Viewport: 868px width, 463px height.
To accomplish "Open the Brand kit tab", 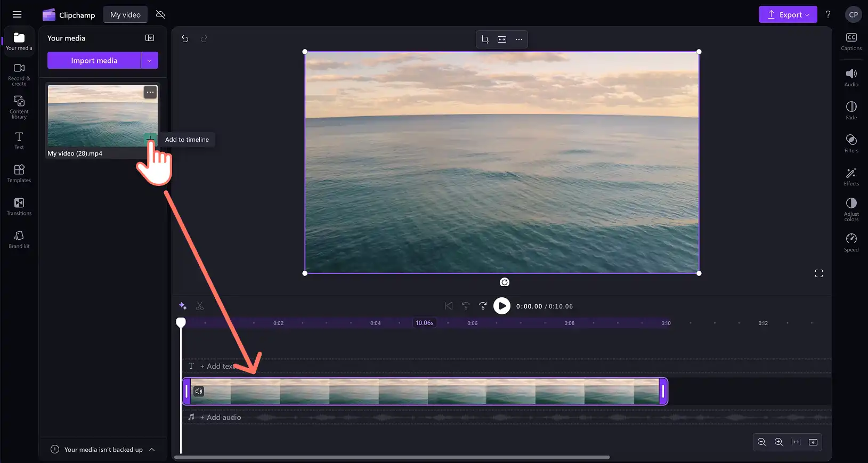I will pyautogui.click(x=19, y=240).
